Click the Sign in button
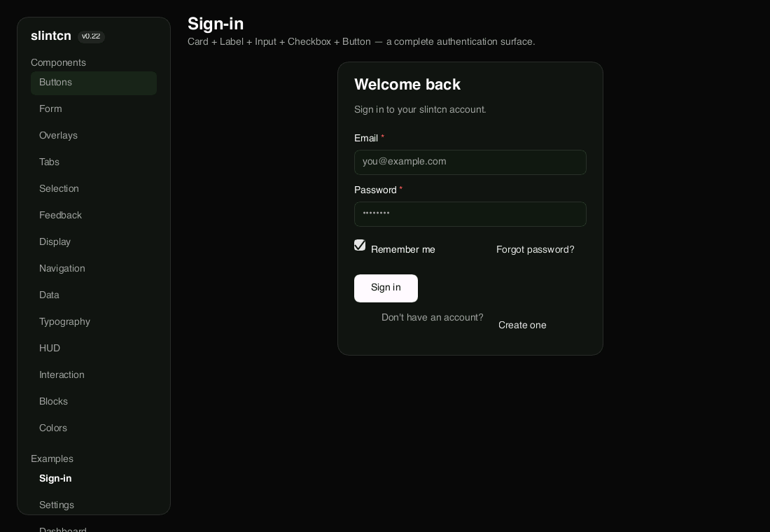 [386, 288]
